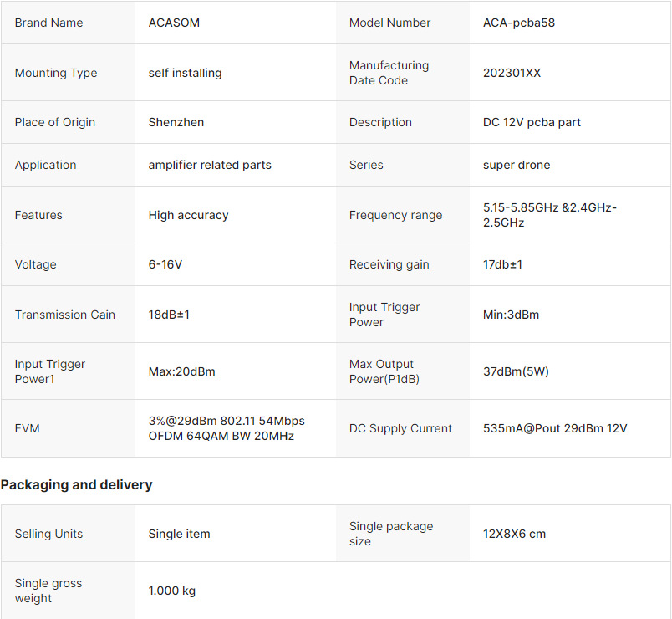The image size is (672, 619).
Task: Click the Packaging and delivery heading
Action: tap(76, 485)
